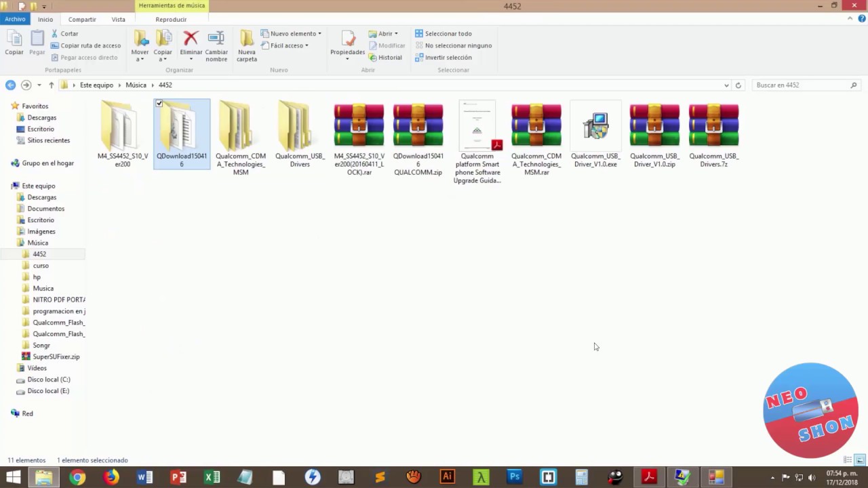Screen dimensions: 868x488
Task: Click the Herramientas de música contextual tab
Action: click(172, 5)
